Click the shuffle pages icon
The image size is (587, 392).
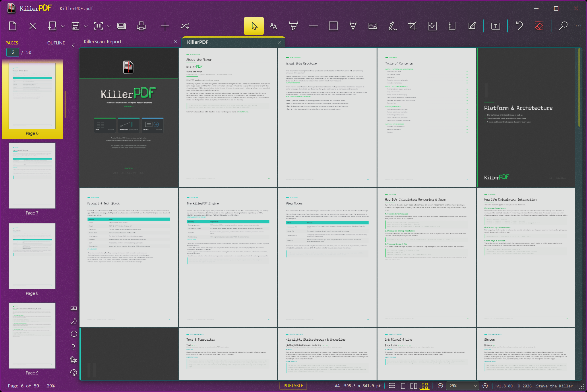tap(185, 26)
